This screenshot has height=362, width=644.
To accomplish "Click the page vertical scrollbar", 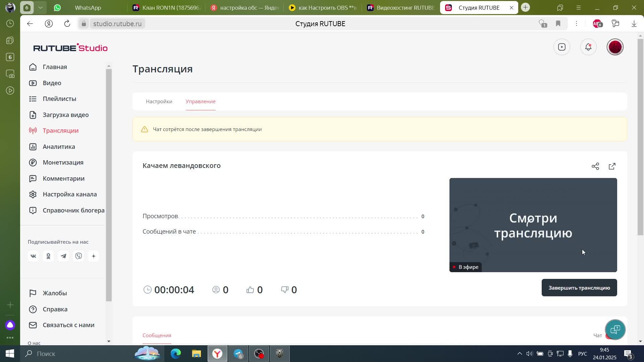I will (x=640, y=137).
